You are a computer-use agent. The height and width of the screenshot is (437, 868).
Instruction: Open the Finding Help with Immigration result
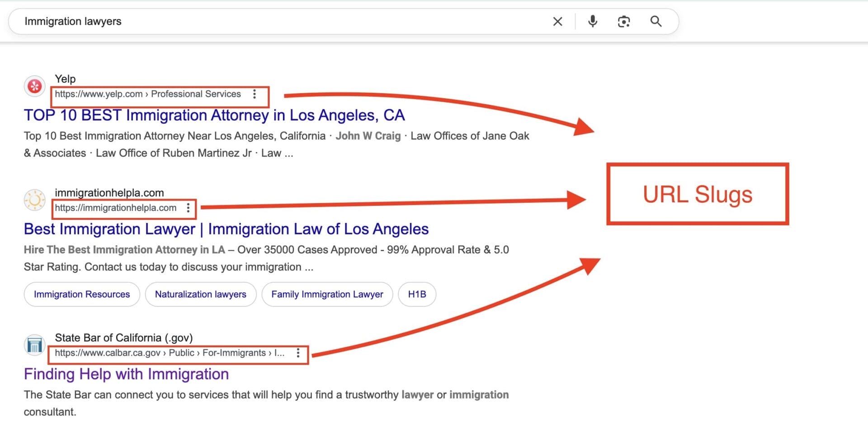click(x=126, y=374)
